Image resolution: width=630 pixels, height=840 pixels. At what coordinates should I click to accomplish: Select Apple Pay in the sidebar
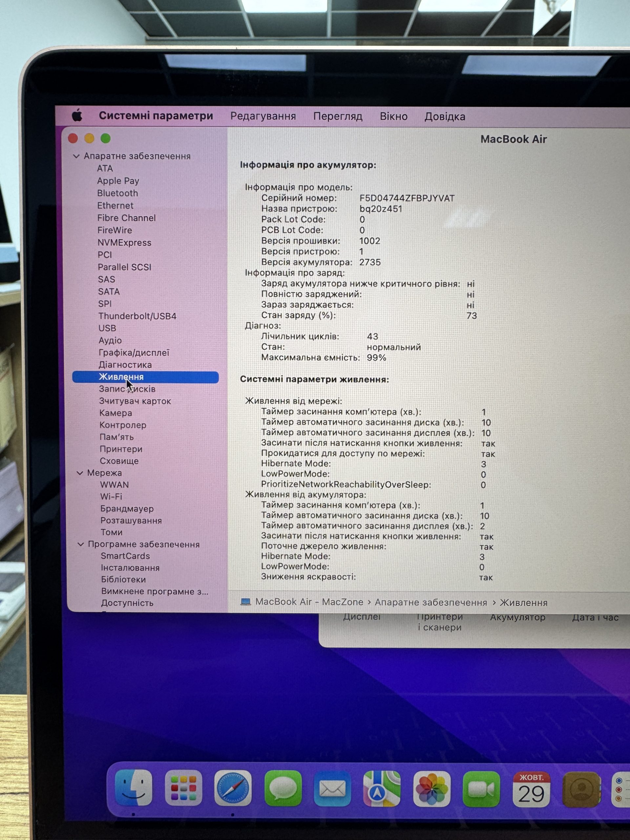(118, 181)
